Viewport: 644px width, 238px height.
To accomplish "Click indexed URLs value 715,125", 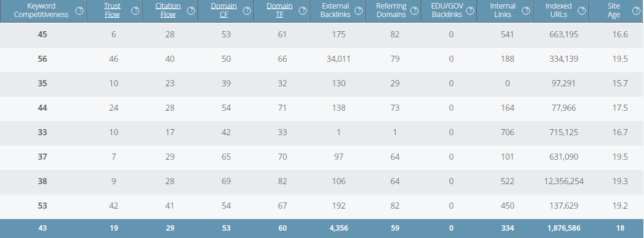I will coord(563,132).
